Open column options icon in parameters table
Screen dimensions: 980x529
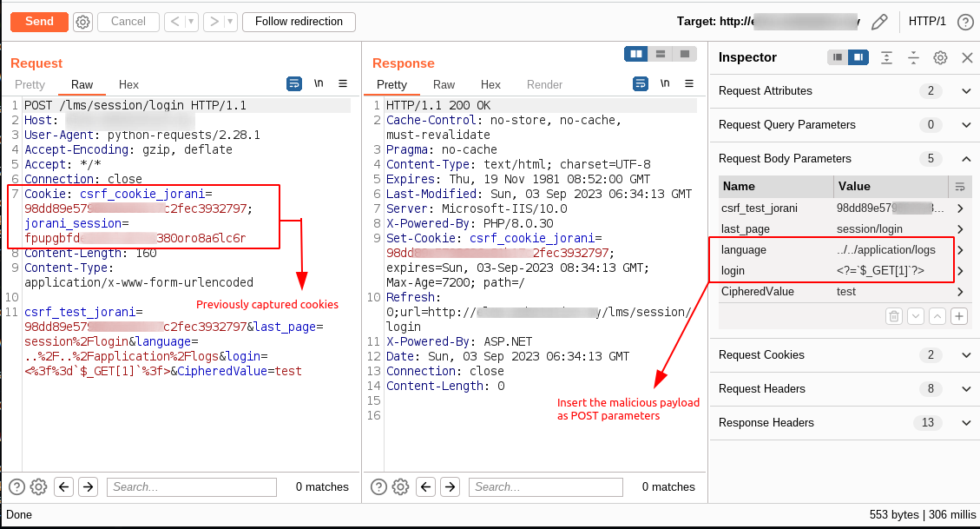[x=959, y=187]
